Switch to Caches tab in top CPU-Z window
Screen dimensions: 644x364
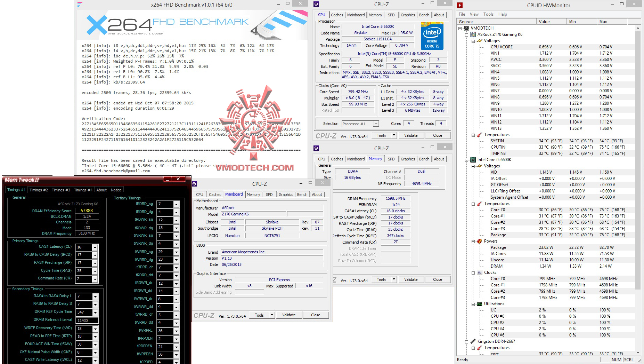tap(337, 15)
